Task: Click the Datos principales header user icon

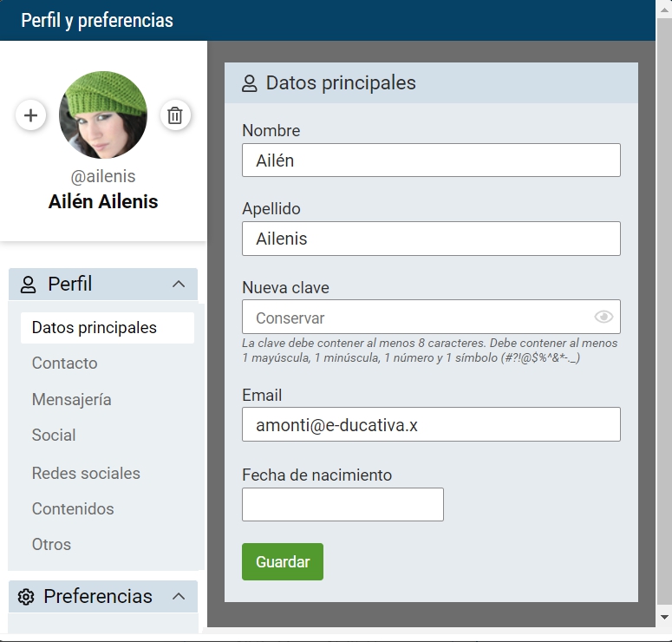Action: click(250, 83)
